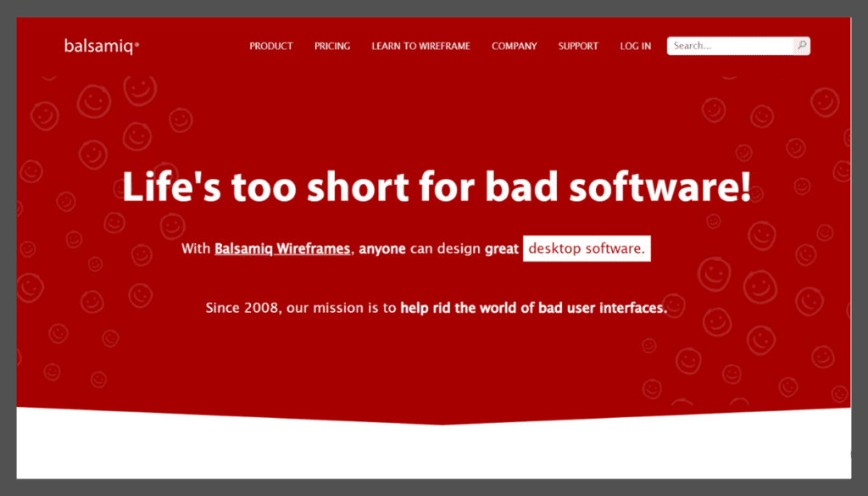Click the Log In link
Image resolution: width=868 pixels, height=496 pixels.
coord(636,46)
